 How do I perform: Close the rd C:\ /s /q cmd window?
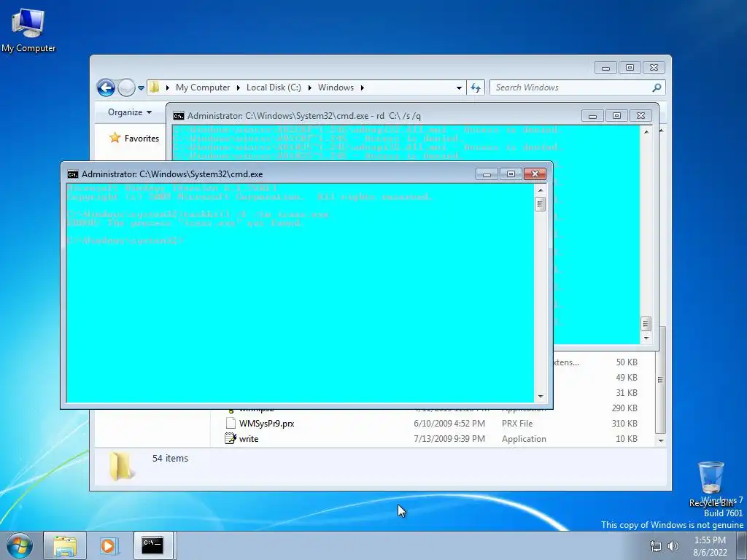[640, 116]
